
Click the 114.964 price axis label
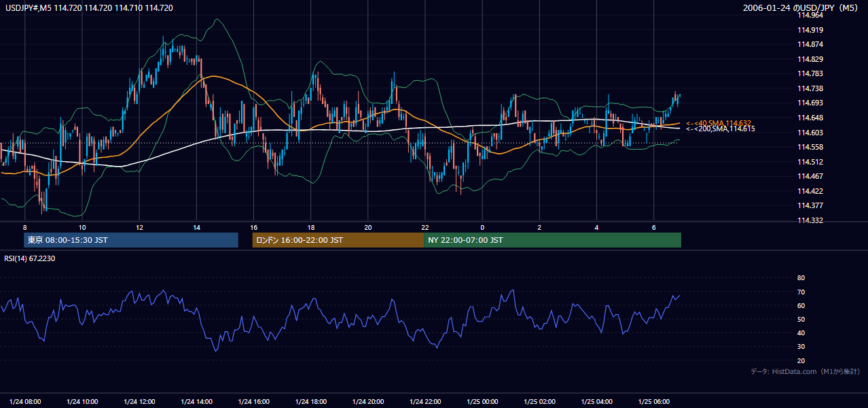coord(810,15)
